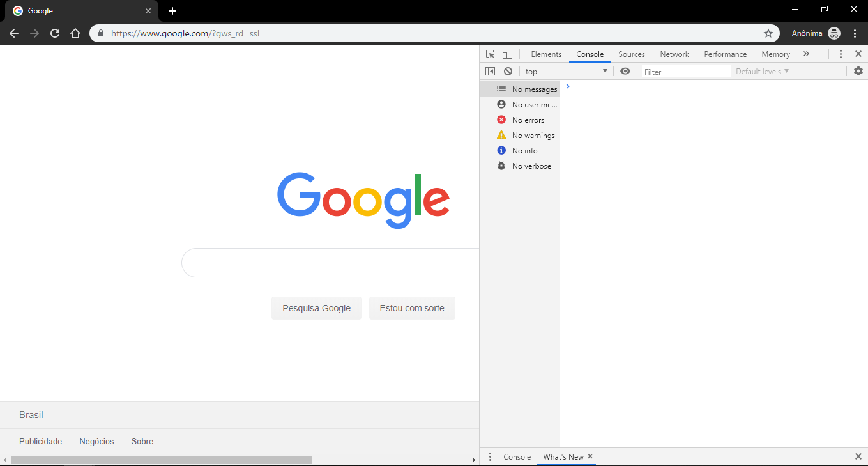This screenshot has width=868, height=466.
Task: Click the scrollbar left arrow
Action: pyautogui.click(x=5, y=460)
